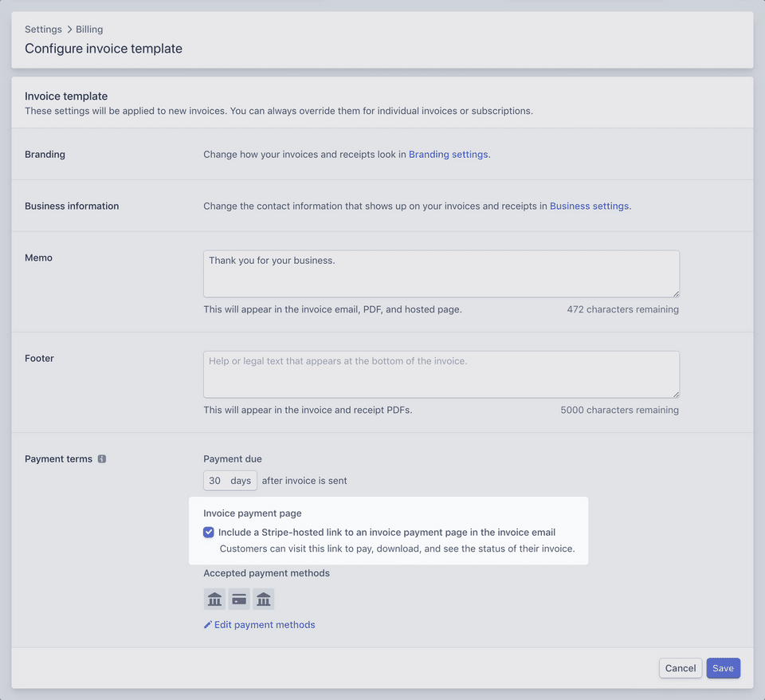Click the Footer box resize handle
This screenshot has width=765, height=700.
click(676, 394)
